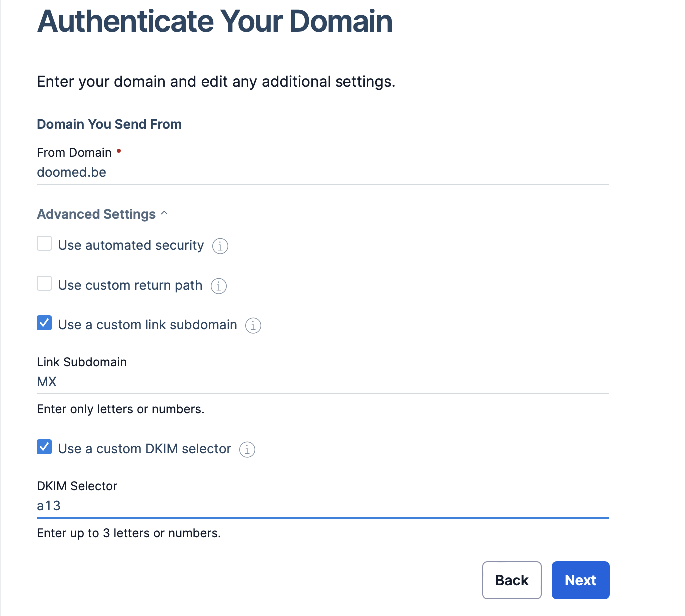Click the 'Domain You Send From' heading
This screenshot has height=616, width=685.
[x=109, y=124]
